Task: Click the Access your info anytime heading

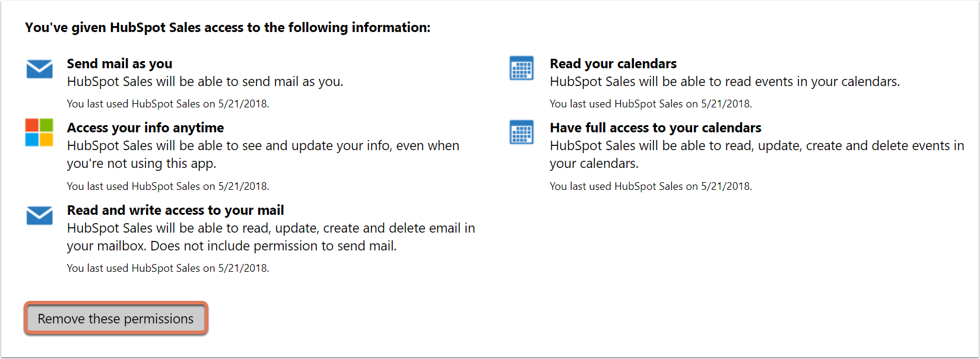Action: [145, 127]
